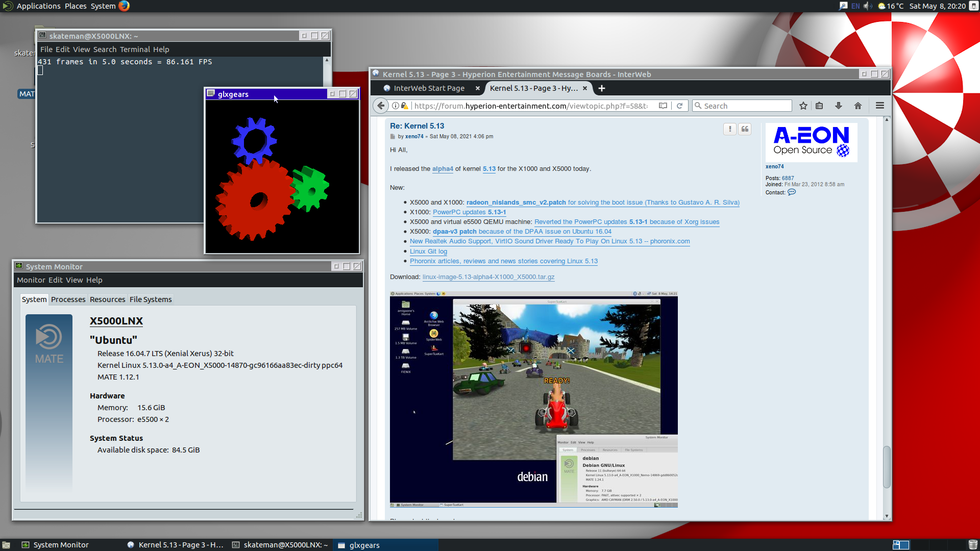The height and width of the screenshot is (551, 980).
Task: Quote the post with the quote icon
Action: pos(745,129)
